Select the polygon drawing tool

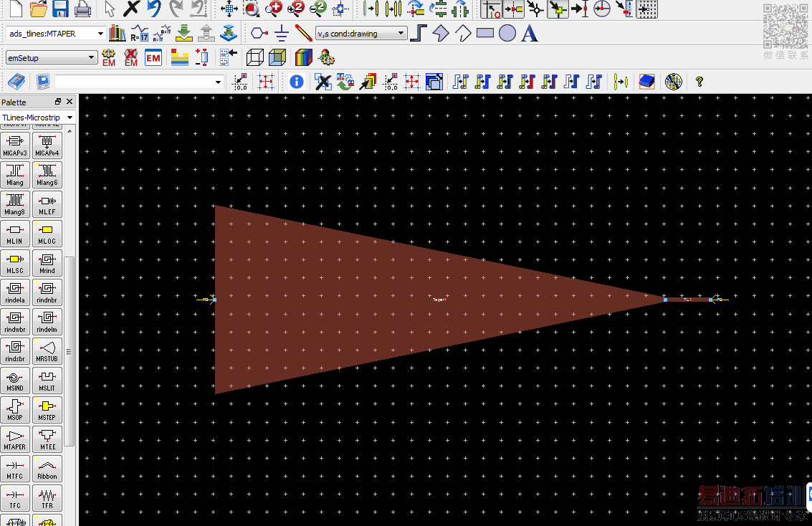[441, 33]
